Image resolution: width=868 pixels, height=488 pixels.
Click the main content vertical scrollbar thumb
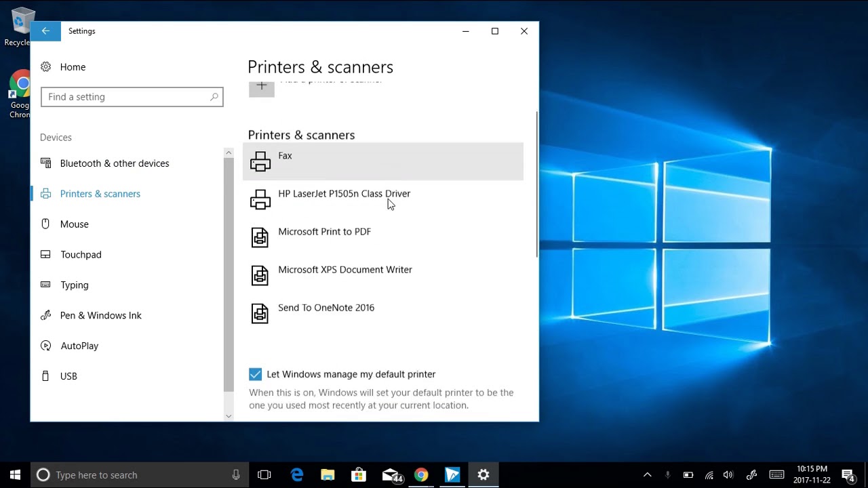[537, 184]
